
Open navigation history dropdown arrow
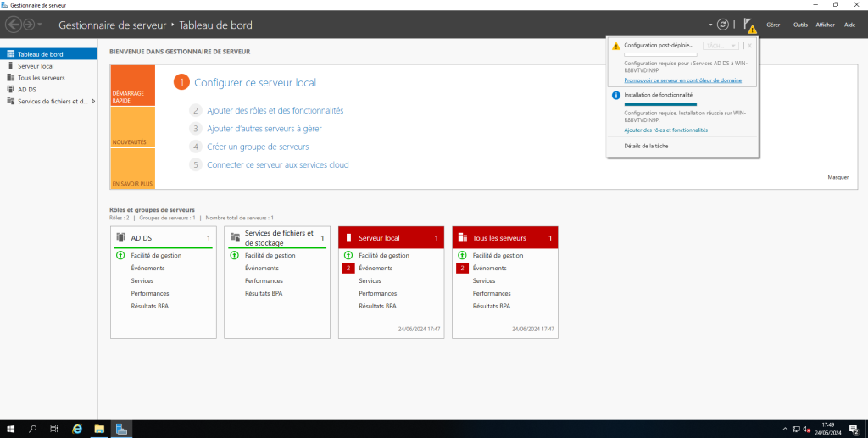pyautogui.click(x=40, y=25)
